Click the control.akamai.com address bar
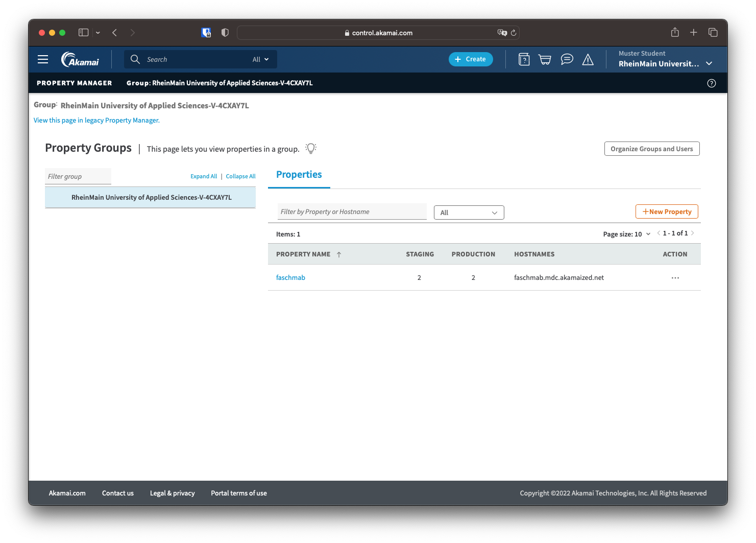Screen dimensions: 756x543 pos(378,33)
